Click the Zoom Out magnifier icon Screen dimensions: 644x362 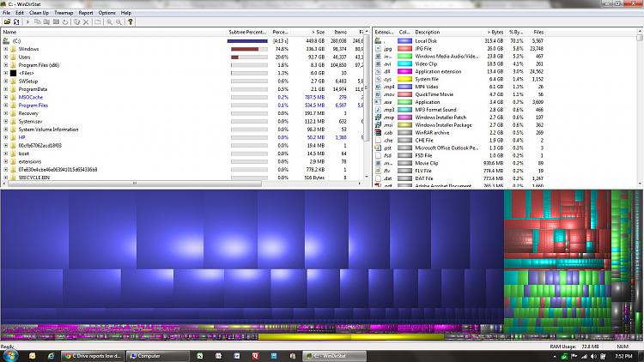coord(118,21)
